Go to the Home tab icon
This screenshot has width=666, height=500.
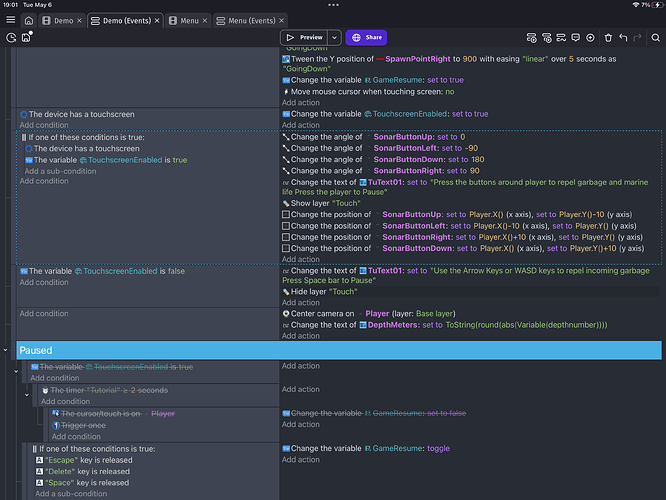click(28, 20)
